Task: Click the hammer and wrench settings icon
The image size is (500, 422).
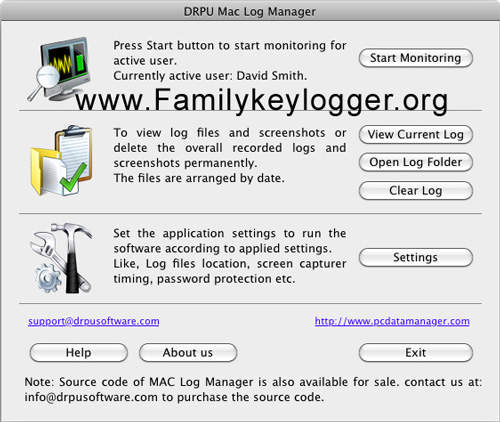Action: click(x=61, y=258)
